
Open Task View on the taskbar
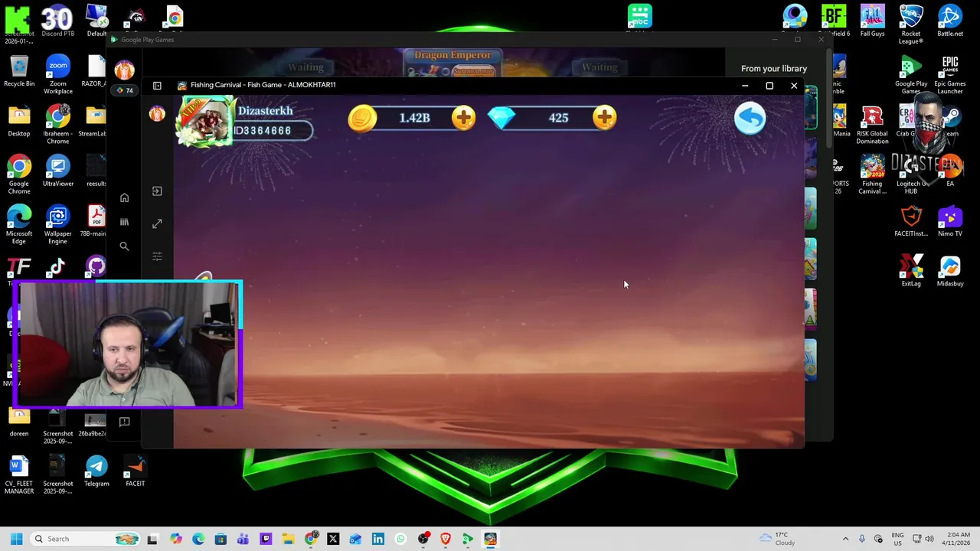pos(152,539)
